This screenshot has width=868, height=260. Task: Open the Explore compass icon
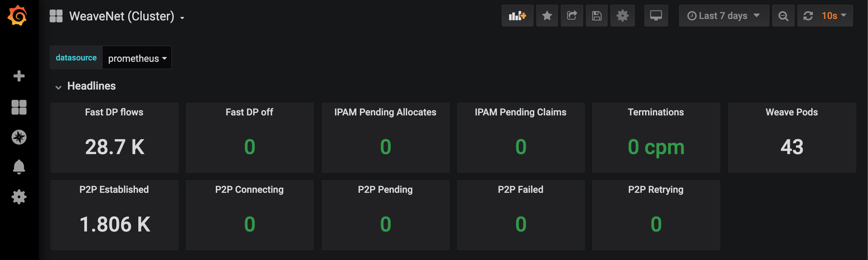[x=19, y=137]
